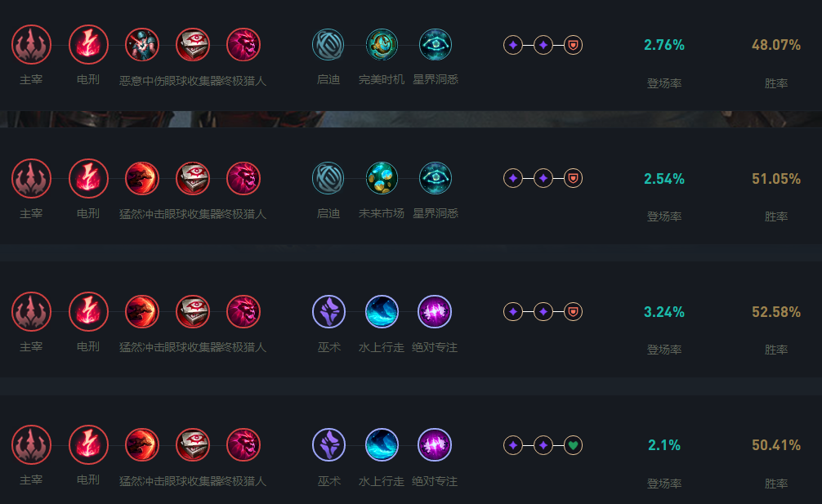Select the 51.05% win rate figure

point(775,179)
